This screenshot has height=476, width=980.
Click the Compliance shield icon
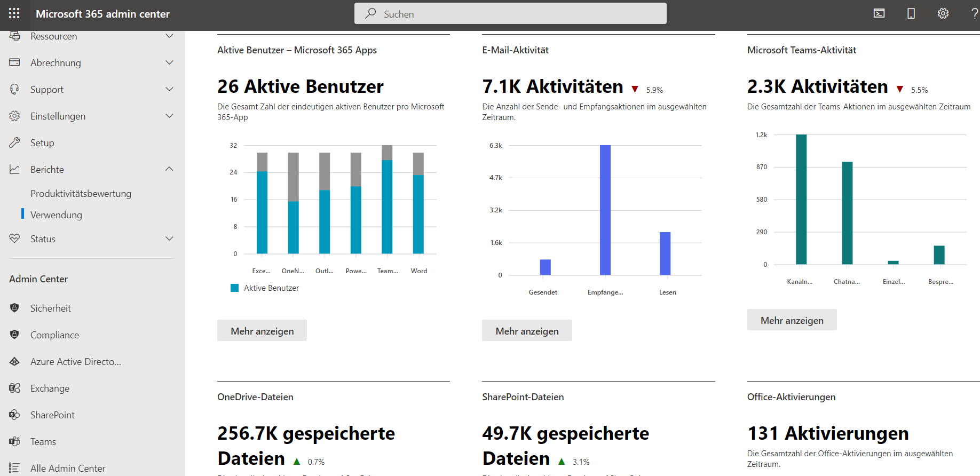(x=14, y=335)
